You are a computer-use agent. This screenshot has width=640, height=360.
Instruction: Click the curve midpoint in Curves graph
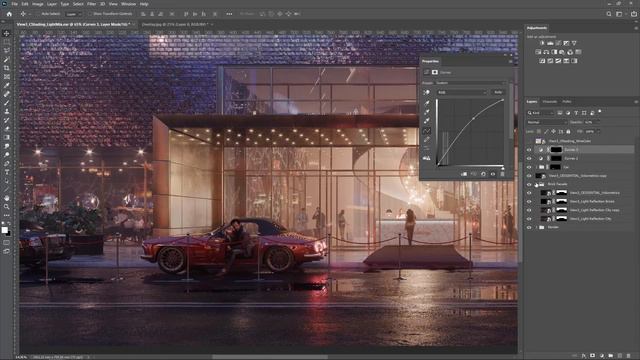[473, 118]
